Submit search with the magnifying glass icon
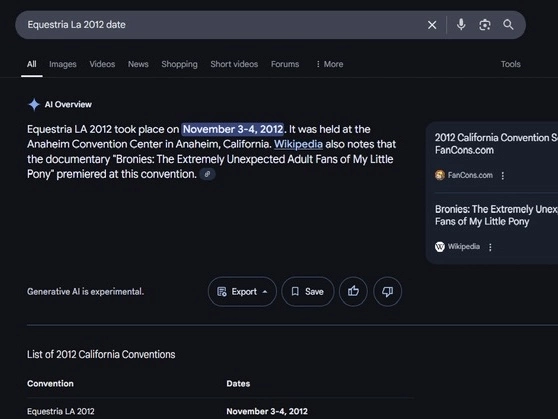The image size is (558, 419). [x=508, y=25]
